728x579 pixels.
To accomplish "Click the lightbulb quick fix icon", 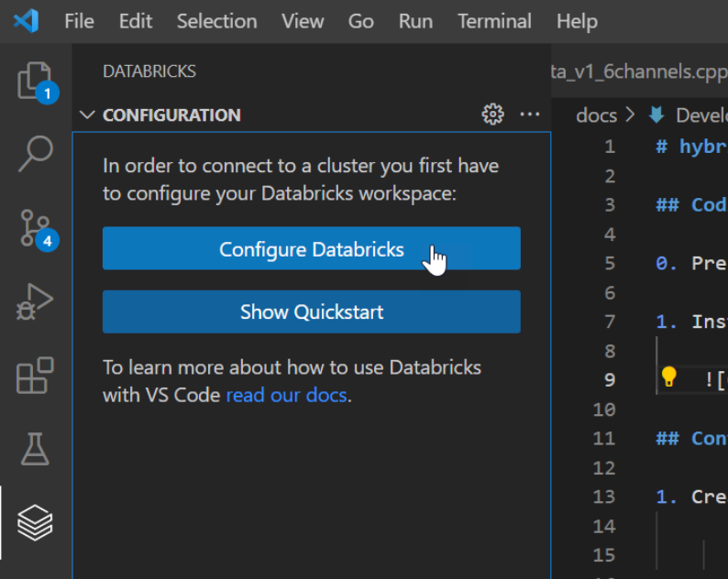I will point(668,377).
